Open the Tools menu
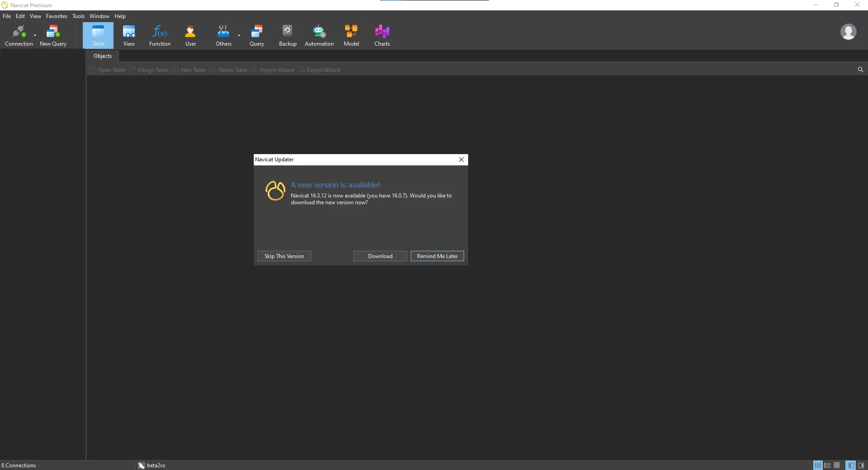This screenshot has height=470, width=868. 78,16
